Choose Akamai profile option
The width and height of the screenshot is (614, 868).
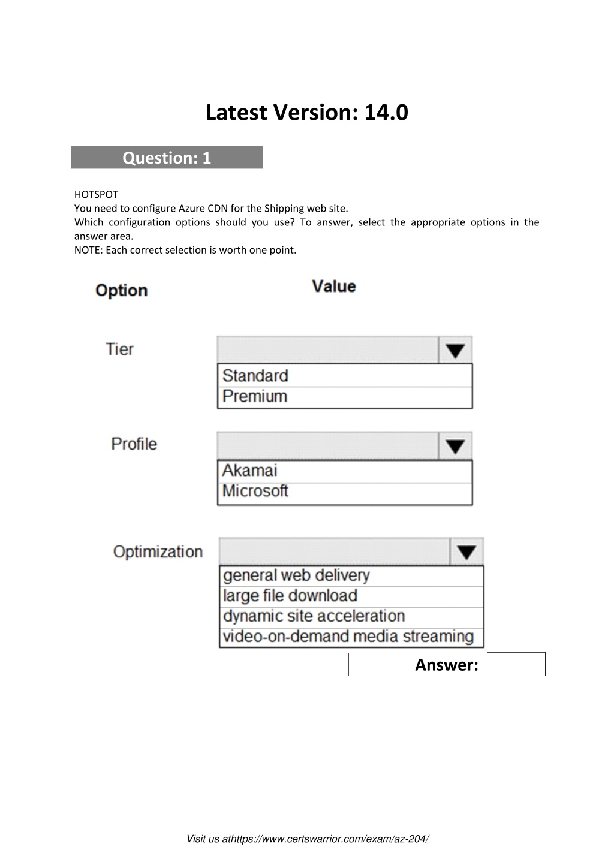point(345,471)
